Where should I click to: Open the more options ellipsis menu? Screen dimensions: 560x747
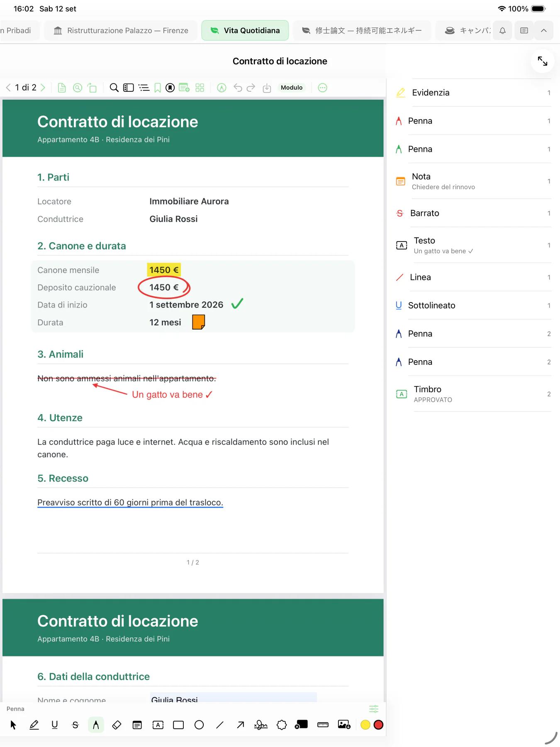coord(322,88)
